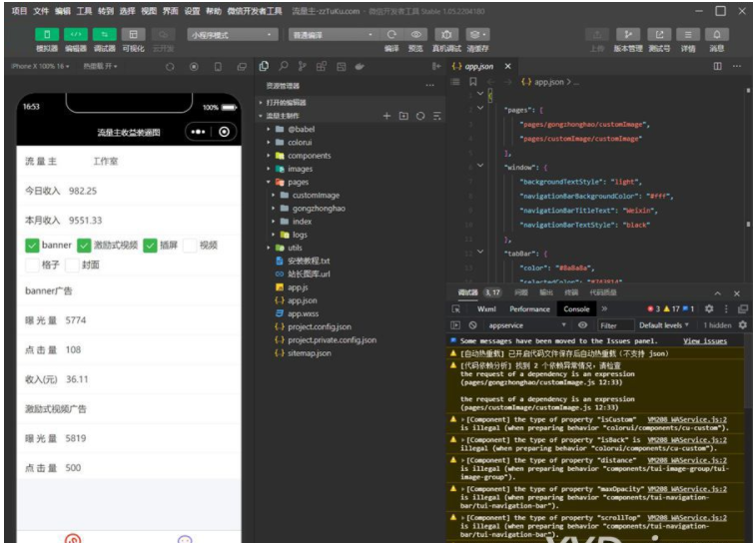This screenshot has height=543, width=756.
Task: Check the 封面 checkbox
Action: point(71,266)
